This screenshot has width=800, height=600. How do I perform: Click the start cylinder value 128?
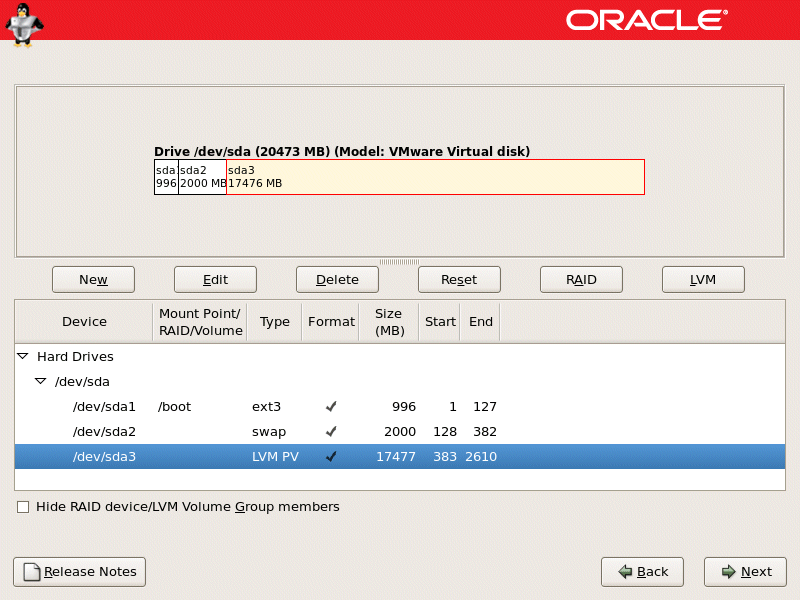(445, 432)
